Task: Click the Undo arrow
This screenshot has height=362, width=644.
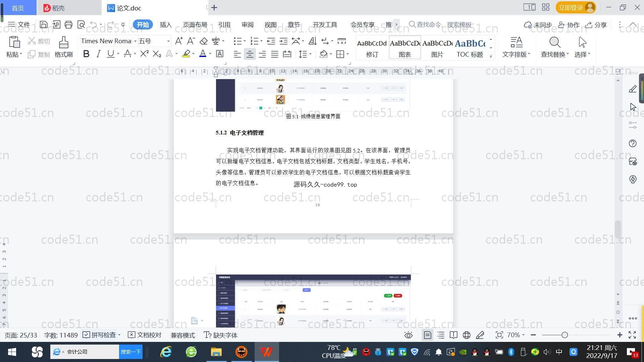Action: [x=94, y=24]
